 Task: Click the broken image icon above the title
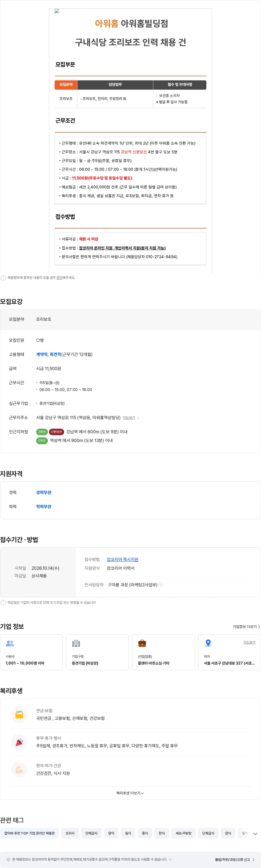pos(57,11)
